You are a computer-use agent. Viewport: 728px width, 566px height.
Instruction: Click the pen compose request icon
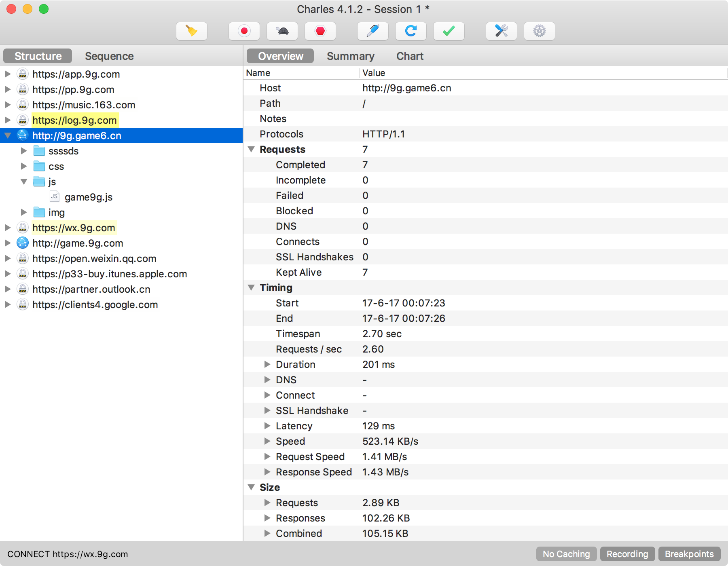tap(372, 31)
